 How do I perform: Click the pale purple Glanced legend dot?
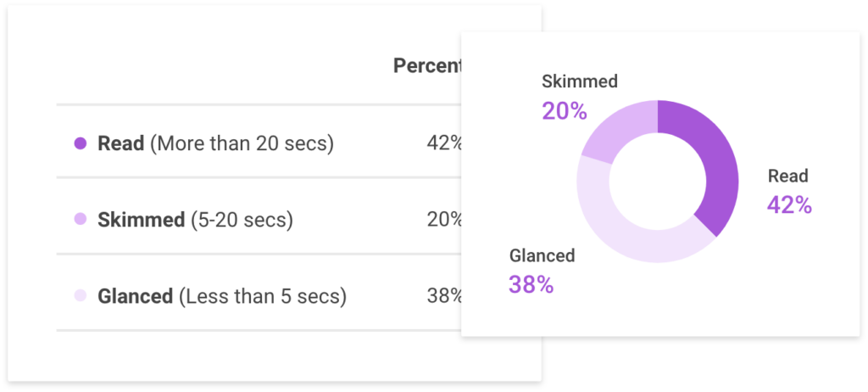81,296
